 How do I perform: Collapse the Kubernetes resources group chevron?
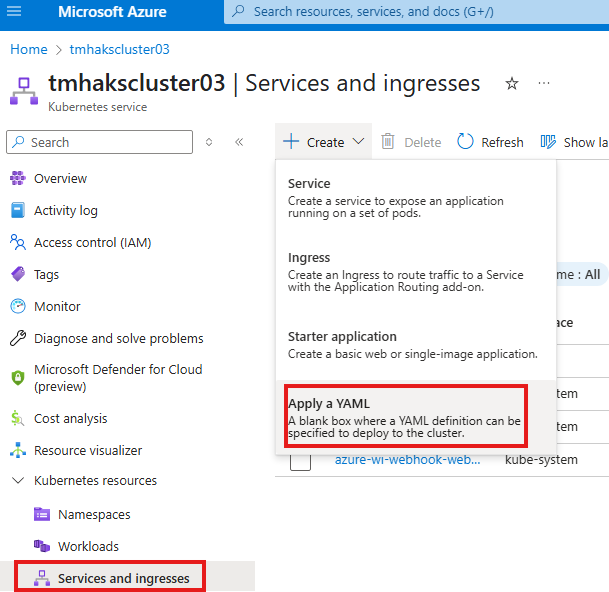[18, 481]
